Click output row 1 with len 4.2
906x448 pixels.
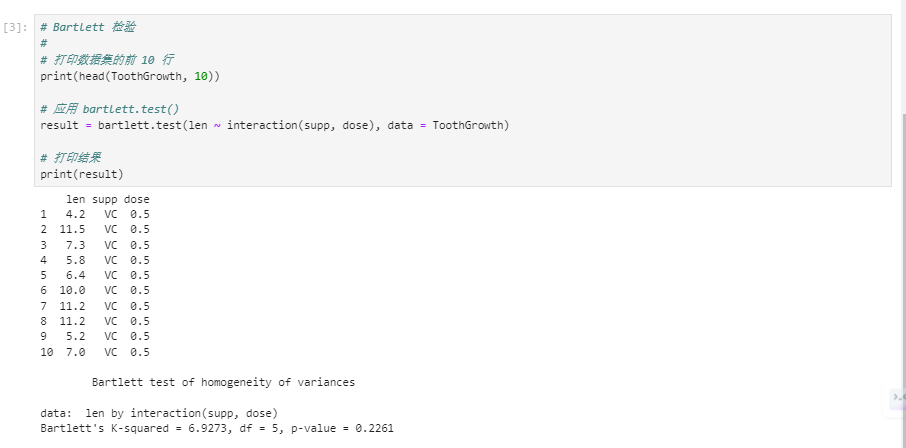coord(95,214)
